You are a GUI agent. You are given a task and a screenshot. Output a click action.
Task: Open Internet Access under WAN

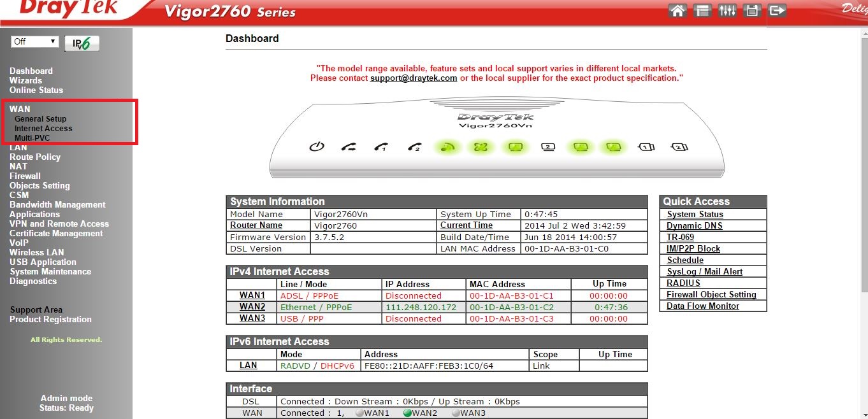tap(43, 128)
